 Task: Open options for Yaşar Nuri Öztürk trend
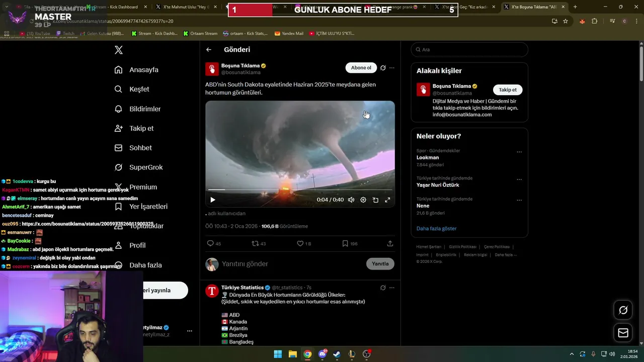point(519,179)
